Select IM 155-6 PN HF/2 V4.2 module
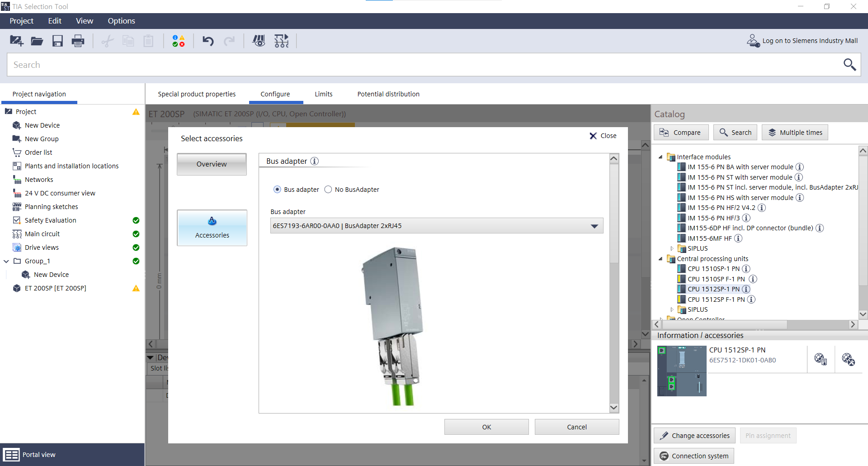This screenshot has height=466, width=868. tap(722, 208)
